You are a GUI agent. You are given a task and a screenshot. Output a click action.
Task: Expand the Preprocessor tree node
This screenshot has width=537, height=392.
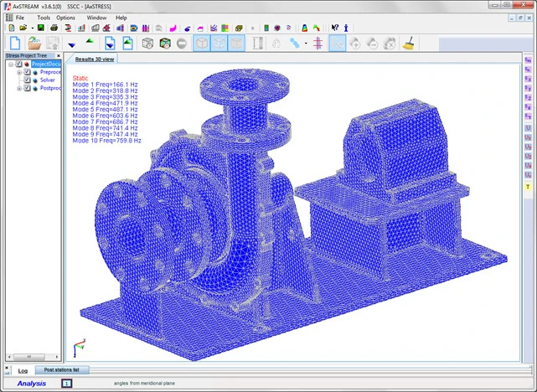[18, 73]
